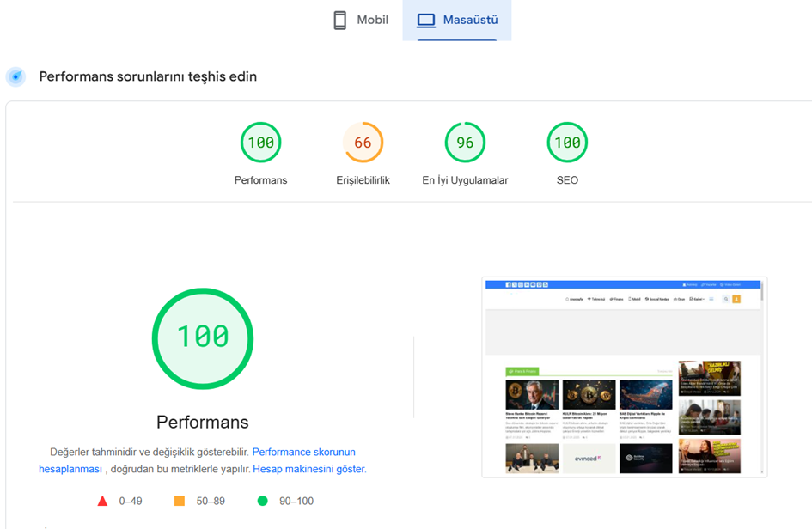Image resolution: width=812 pixels, height=529 pixels.
Task: Click the green circle 90–100 legend icon
Action: tap(263, 501)
